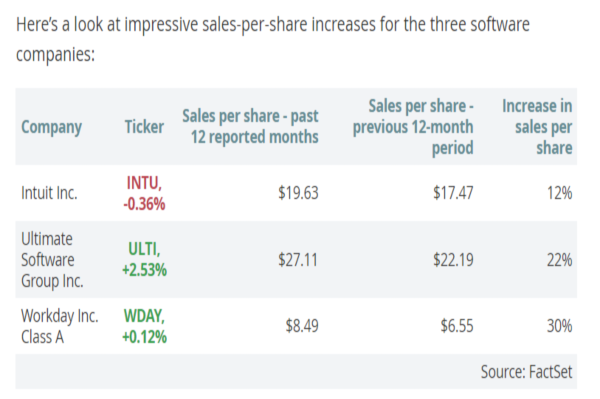Image resolution: width=600 pixels, height=399 pixels.
Task: Select the past 12 reported months header
Action: click(250, 127)
